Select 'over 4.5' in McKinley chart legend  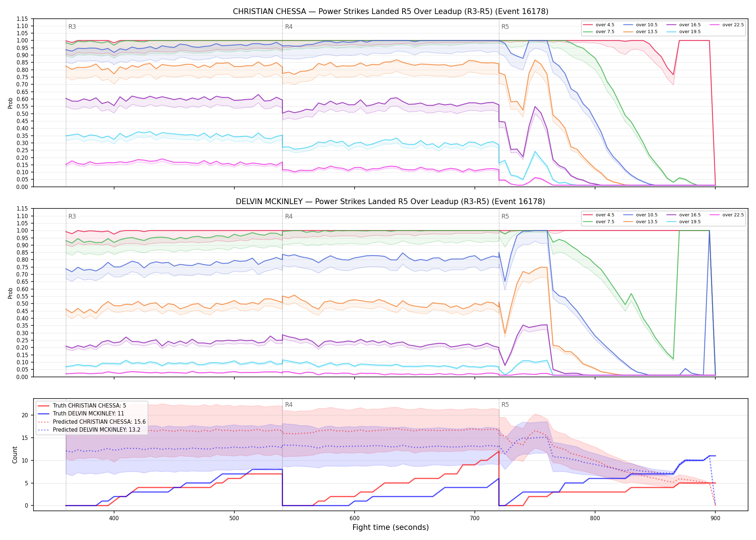tap(599, 215)
